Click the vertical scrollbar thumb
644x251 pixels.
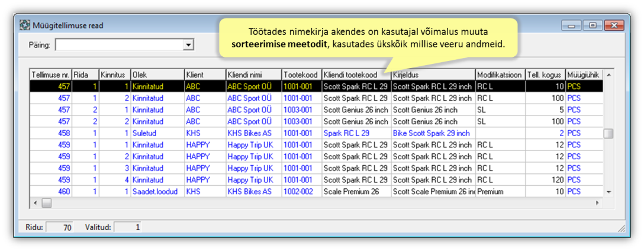[x=608, y=134]
